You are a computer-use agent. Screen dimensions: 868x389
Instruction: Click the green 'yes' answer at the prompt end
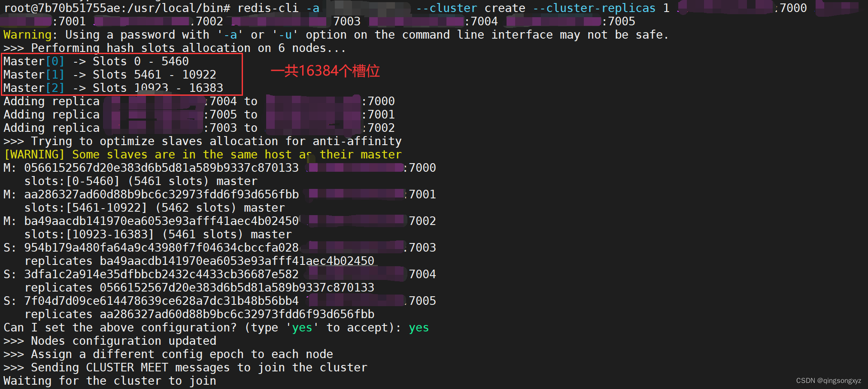click(419, 328)
